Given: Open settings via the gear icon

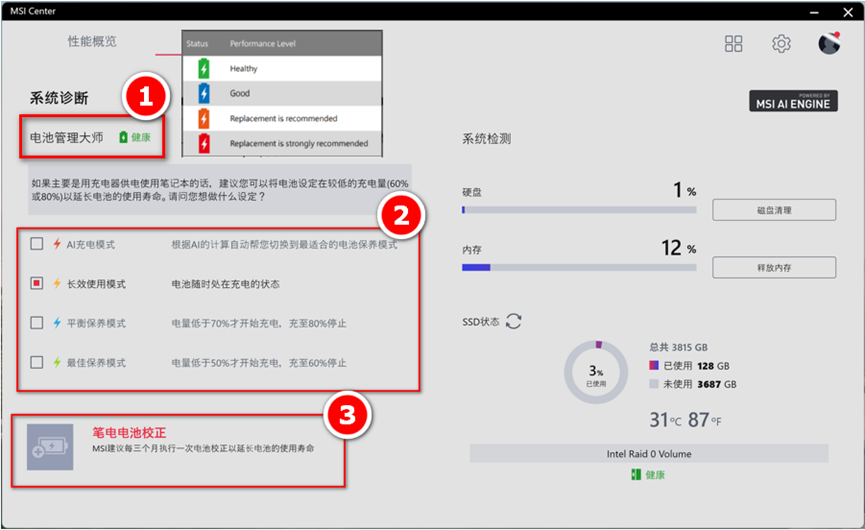Looking at the screenshot, I should pos(781,43).
